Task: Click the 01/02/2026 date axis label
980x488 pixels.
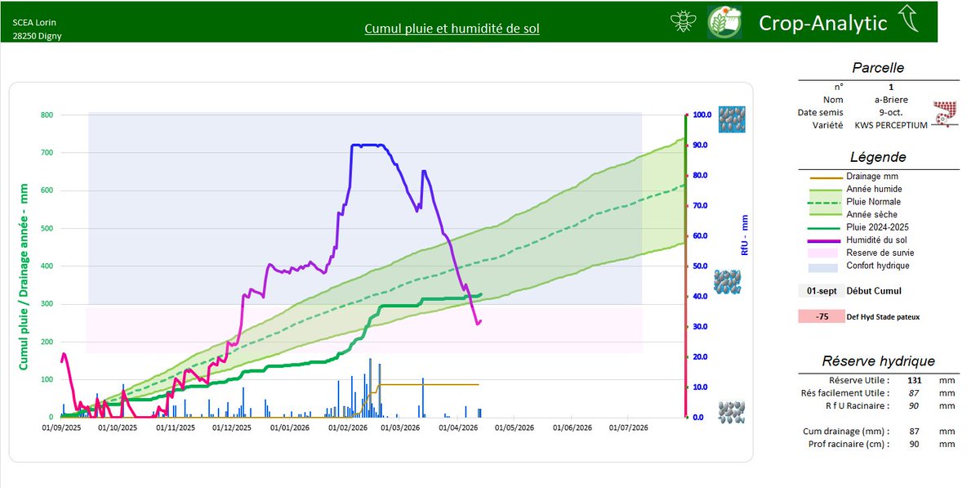Action: [348, 427]
